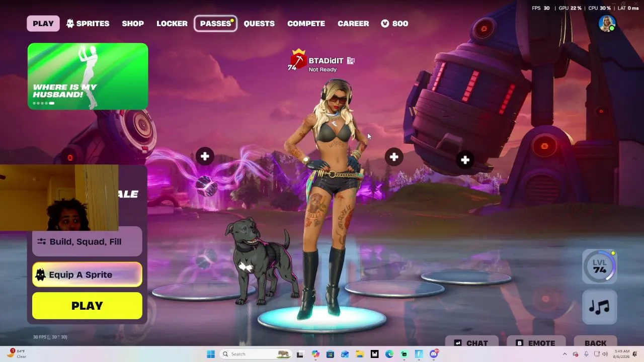Launch Copilot from the taskbar
This screenshot has height=362, width=644.
[x=315, y=354]
